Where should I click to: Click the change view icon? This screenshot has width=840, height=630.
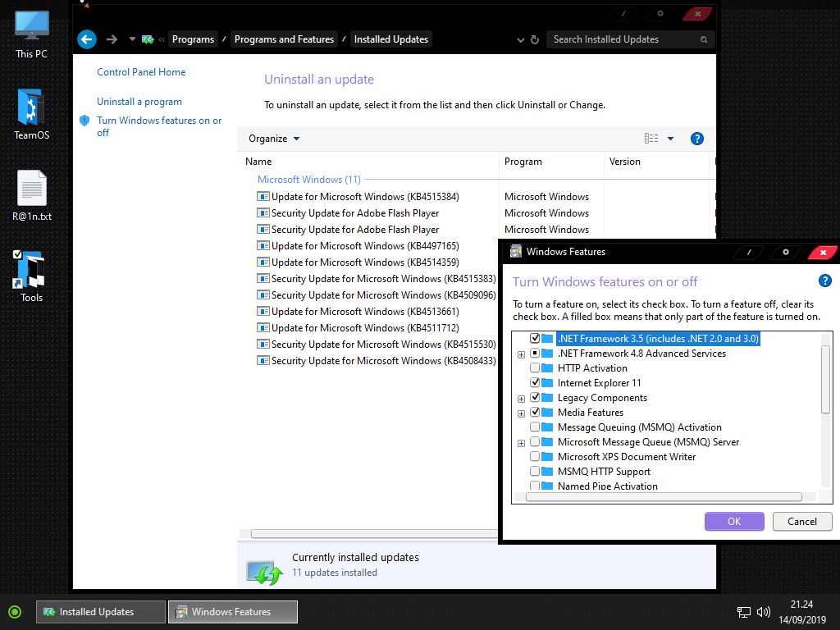[651, 139]
